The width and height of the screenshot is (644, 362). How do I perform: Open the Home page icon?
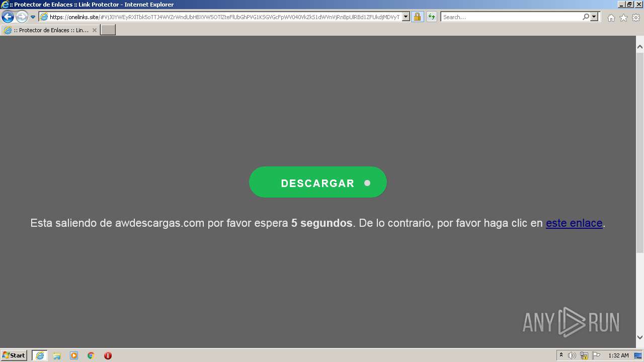point(611,18)
